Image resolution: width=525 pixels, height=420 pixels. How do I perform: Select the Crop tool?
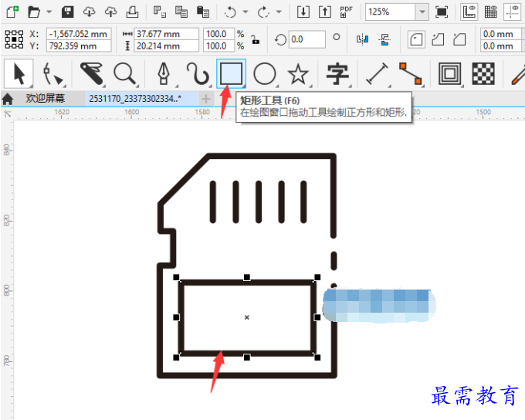coord(92,73)
